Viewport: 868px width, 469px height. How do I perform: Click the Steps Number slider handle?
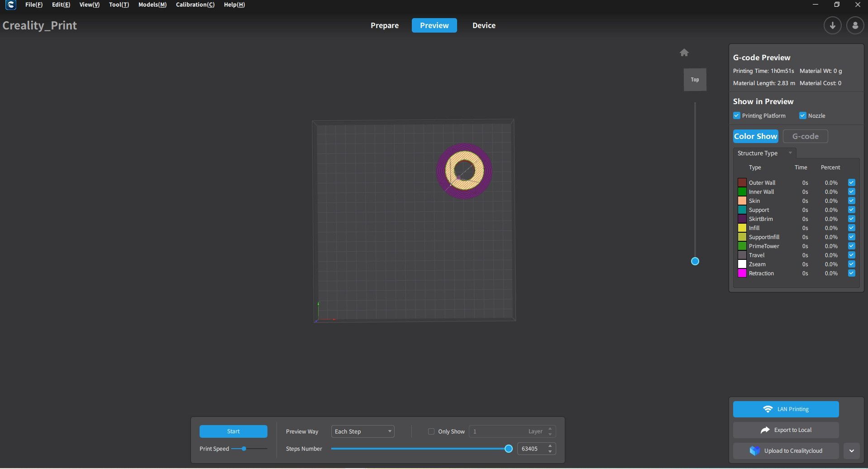(508, 449)
